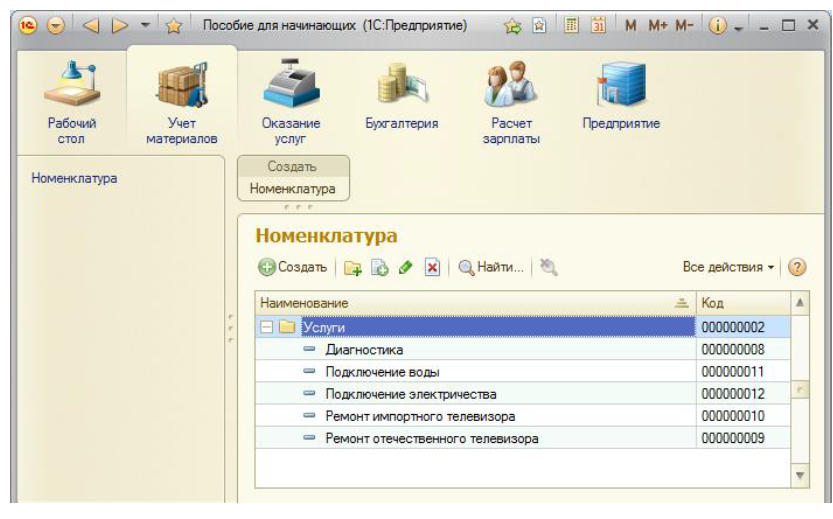Select Подключение электричества row

click(523, 394)
